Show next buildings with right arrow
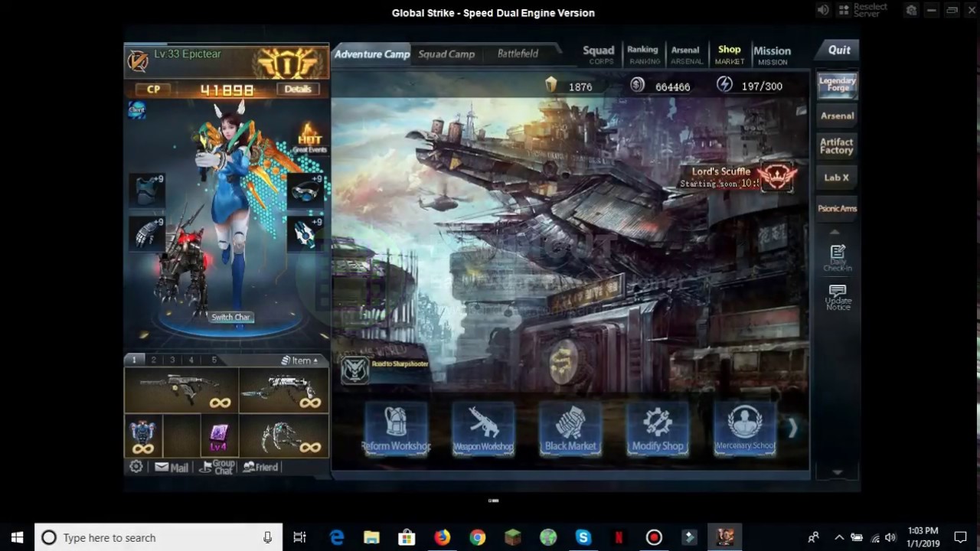Viewport: 980px width, 551px height. (792, 429)
